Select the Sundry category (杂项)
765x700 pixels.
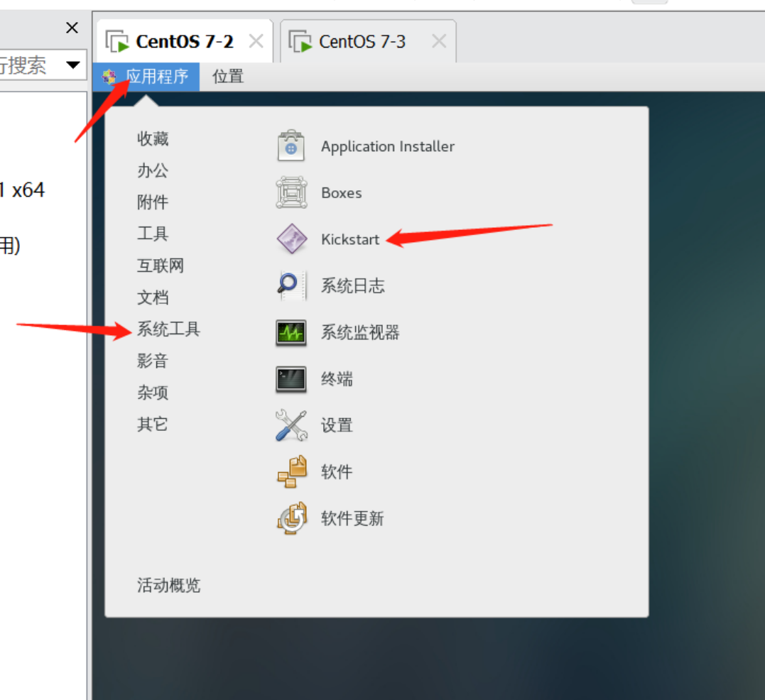tap(153, 393)
